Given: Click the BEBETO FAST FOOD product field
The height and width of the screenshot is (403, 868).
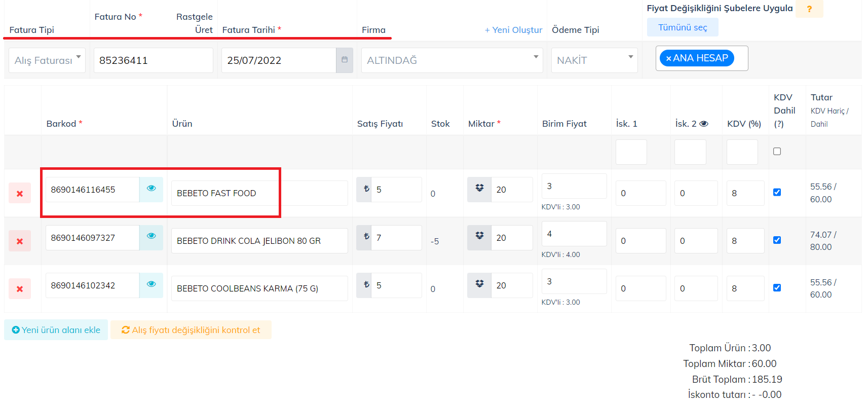Looking at the screenshot, I should tap(259, 193).
